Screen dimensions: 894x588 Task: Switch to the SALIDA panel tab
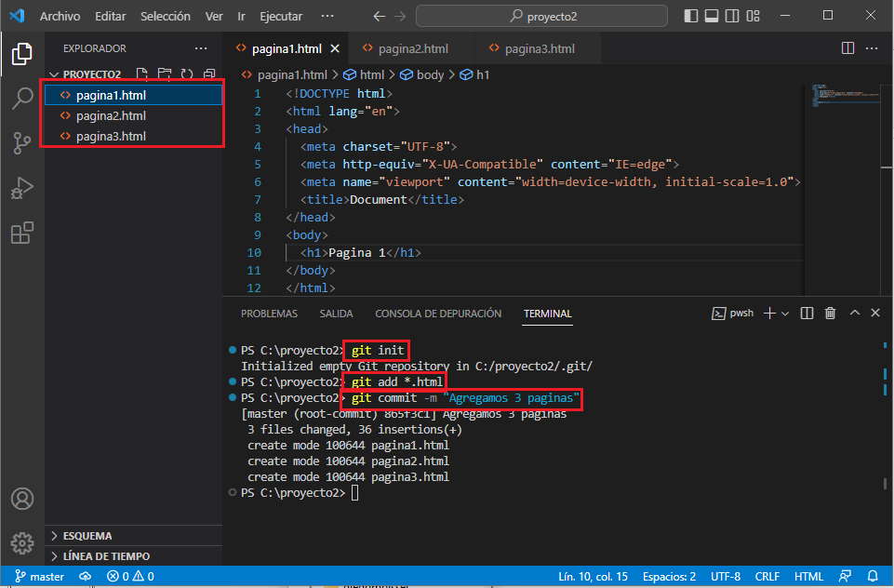pyautogui.click(x=336, y=314)
